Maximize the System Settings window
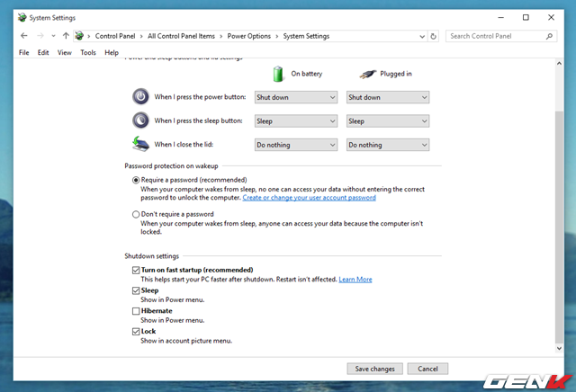The width and height of the screenshot is (576, 392). pyautogui.click(x=526, y=17)
